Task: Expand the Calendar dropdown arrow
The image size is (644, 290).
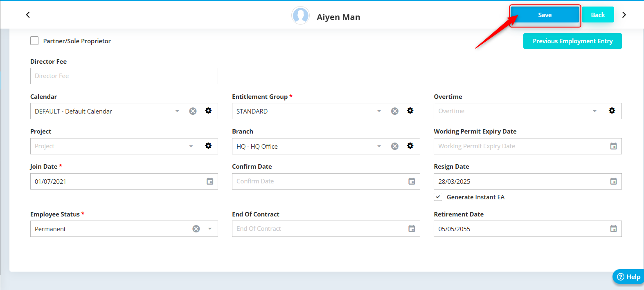Action: coord(177,111)
